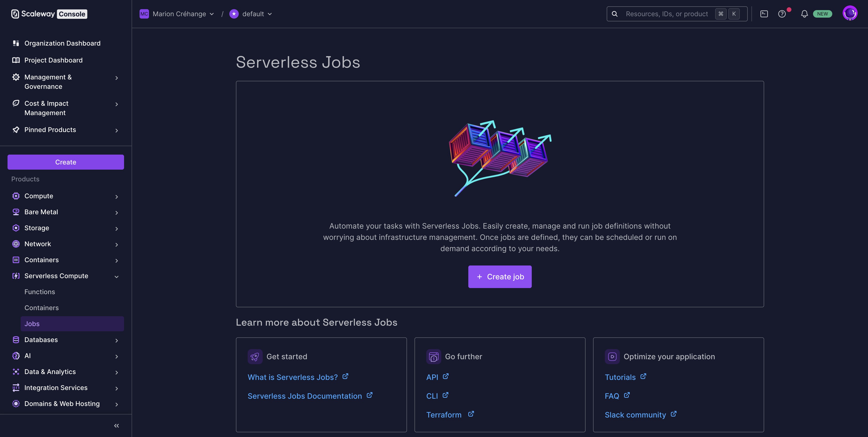Expand the Compute chevron
868x437 pixels.
coord(117,197)
